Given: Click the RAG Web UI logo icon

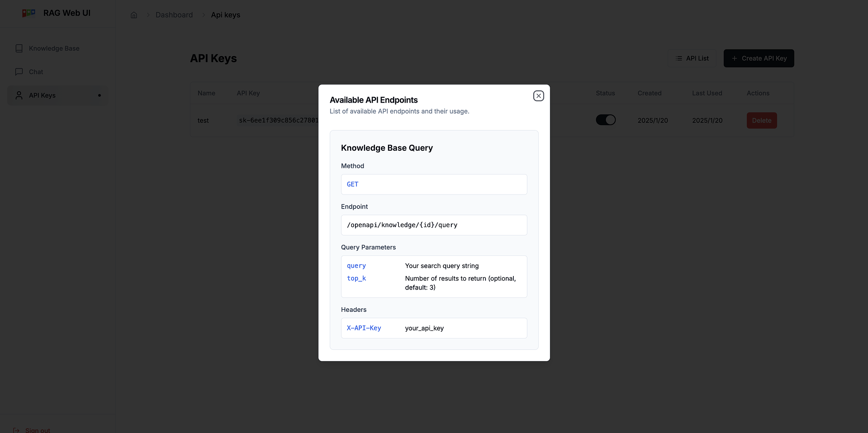Looking at the screenshot, I should click(29, 13).
